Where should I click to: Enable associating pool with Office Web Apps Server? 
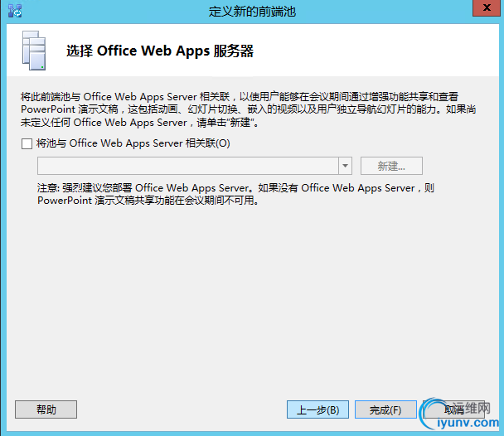(27, 143)
